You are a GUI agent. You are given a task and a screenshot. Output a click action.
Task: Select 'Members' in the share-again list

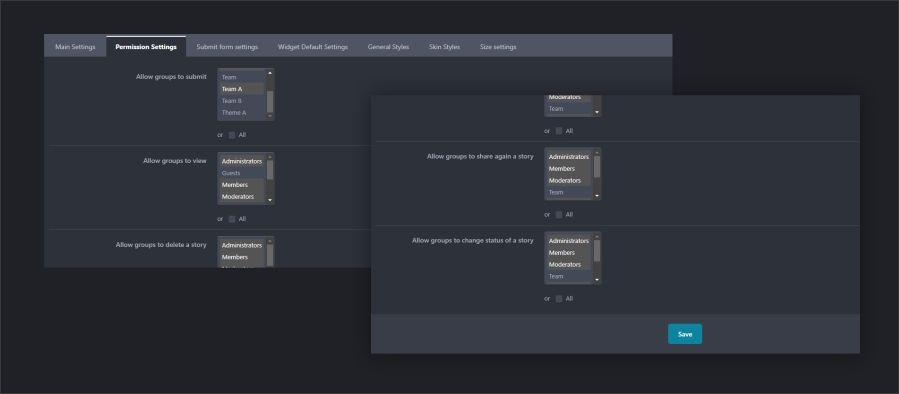[569, 169]
